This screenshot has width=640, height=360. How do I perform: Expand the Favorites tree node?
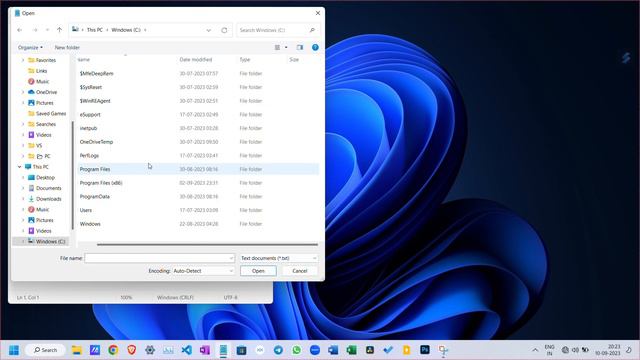[x=23, y=60]
